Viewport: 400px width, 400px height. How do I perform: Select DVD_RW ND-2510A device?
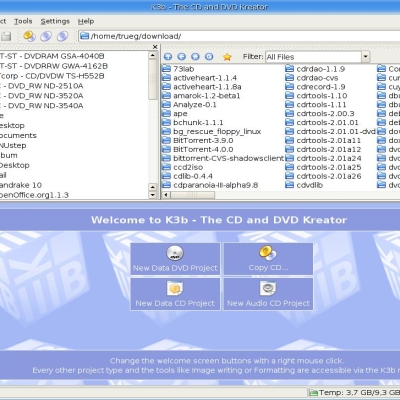click(42, 86)
